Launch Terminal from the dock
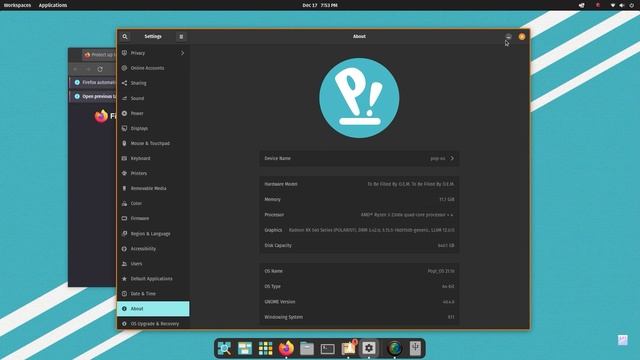Viewport: 640px width, 360px height. (x=327, y=349)
